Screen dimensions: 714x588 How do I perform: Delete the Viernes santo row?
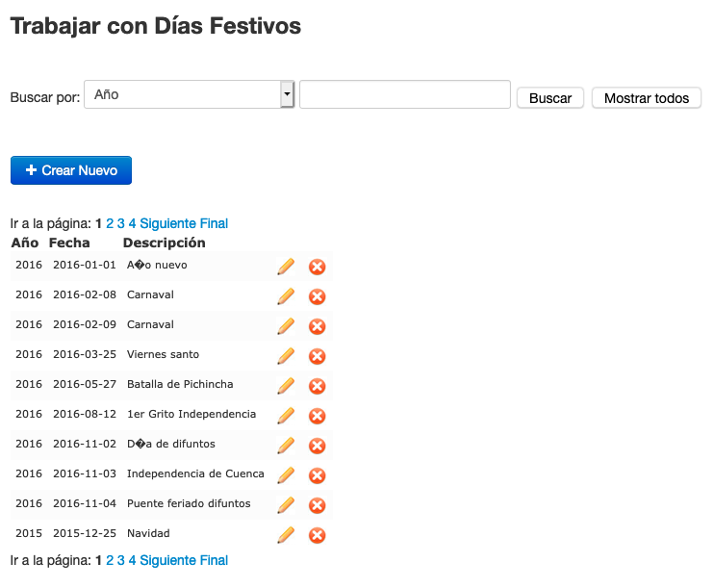click(317, 356)
